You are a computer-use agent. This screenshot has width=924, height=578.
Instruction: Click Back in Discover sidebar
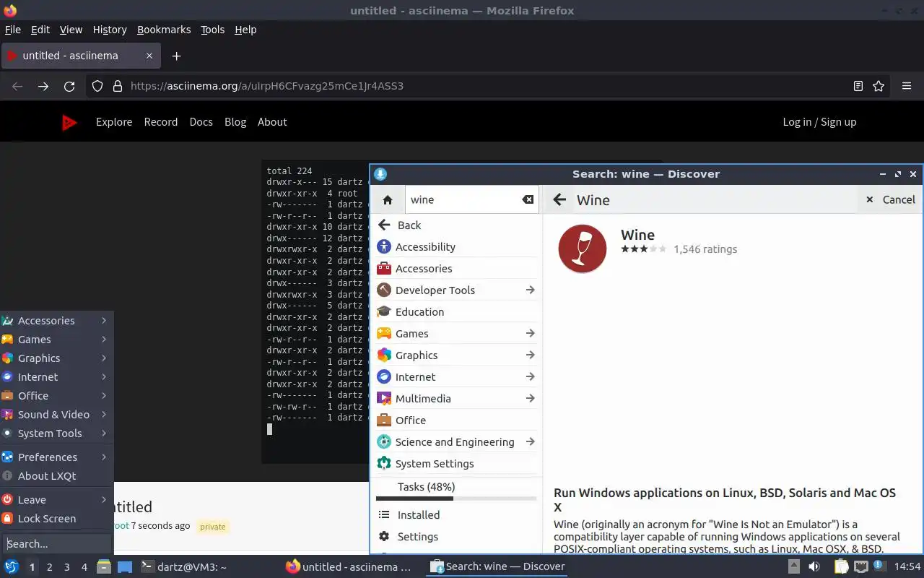pyautogui.click(x=456, y=225)
